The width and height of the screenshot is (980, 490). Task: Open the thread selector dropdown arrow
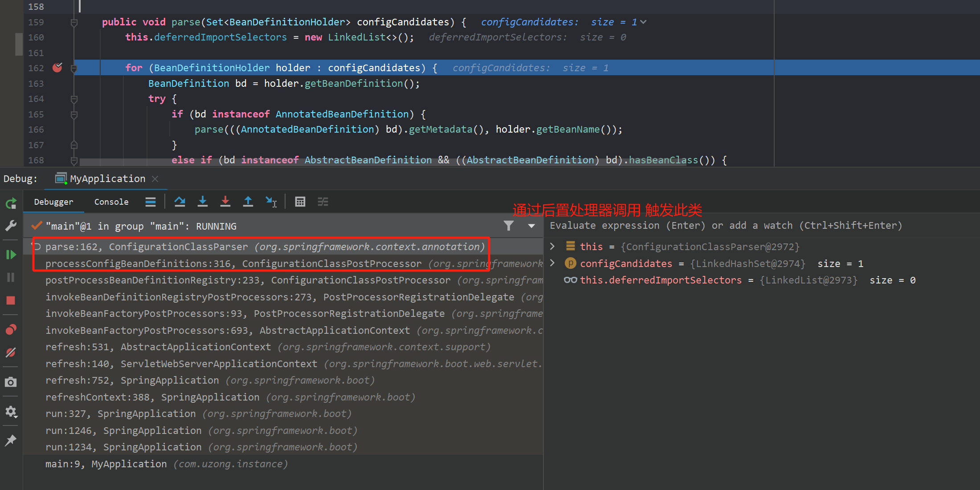click(531, 226)
